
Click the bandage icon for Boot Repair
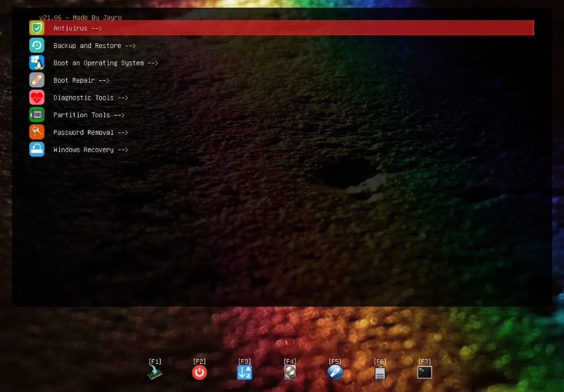36,80
